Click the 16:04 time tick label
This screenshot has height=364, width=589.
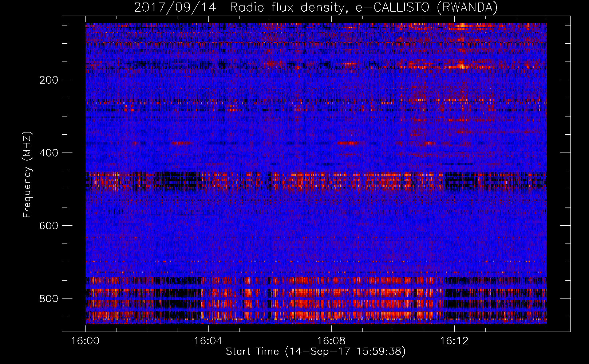[x=208, y=341]
